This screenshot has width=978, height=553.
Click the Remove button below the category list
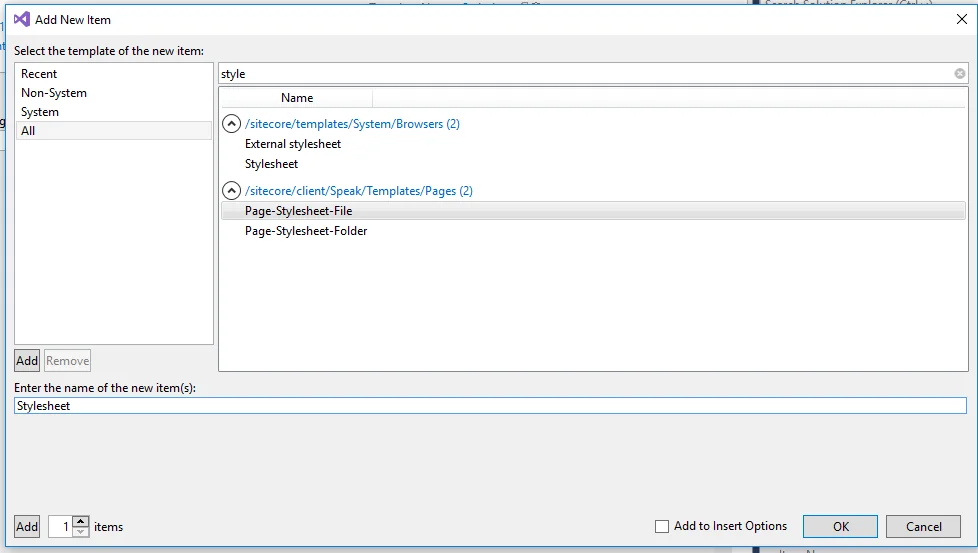(x=67, y=360)
